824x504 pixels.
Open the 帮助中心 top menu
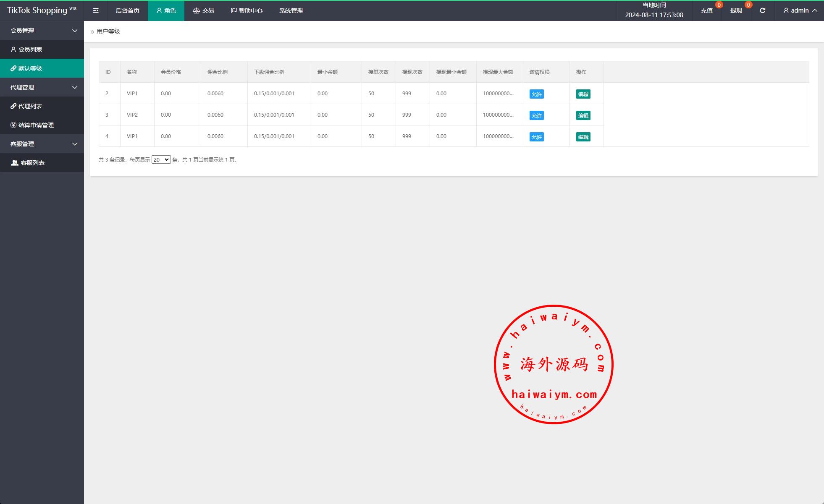(x=247, y=10)
